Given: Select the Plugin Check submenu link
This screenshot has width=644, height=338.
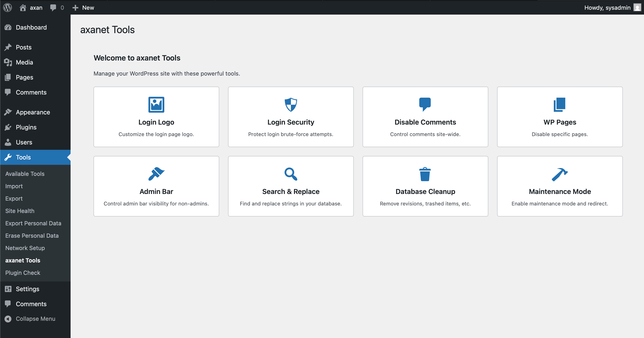Looking at the screenshot, I should click(x=23, y=273).
